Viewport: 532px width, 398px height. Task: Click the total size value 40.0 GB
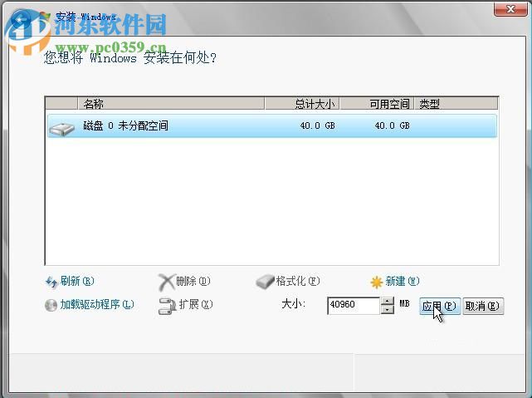click(x=317, y=125)
